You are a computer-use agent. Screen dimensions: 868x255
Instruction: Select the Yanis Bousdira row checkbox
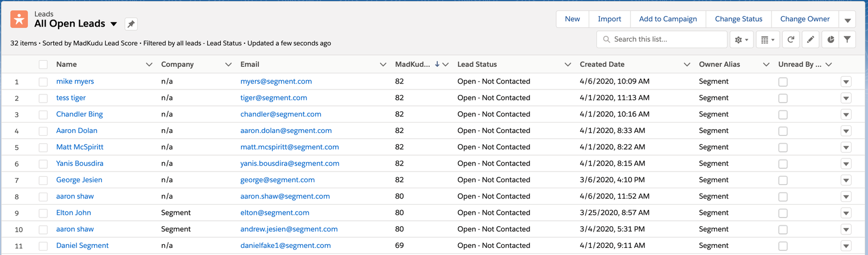coord(43,164)
